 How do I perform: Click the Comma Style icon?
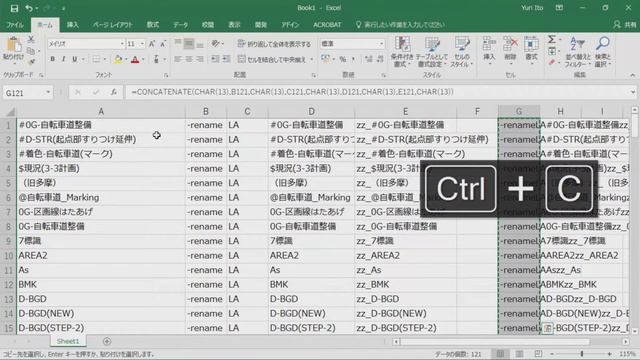pos(353,60)
